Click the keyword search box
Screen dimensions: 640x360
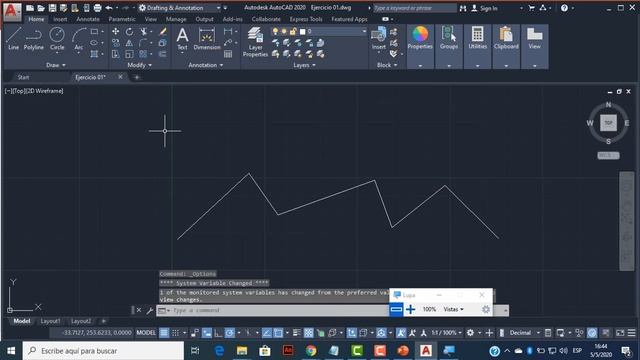(415, 8)
